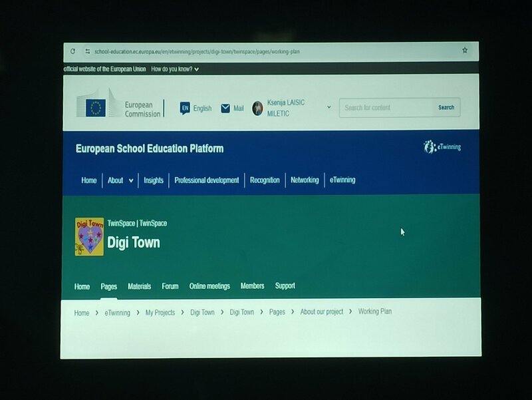532x400 pixels.
Task: Go to Home in the main navigation
Action: [89, 180]
